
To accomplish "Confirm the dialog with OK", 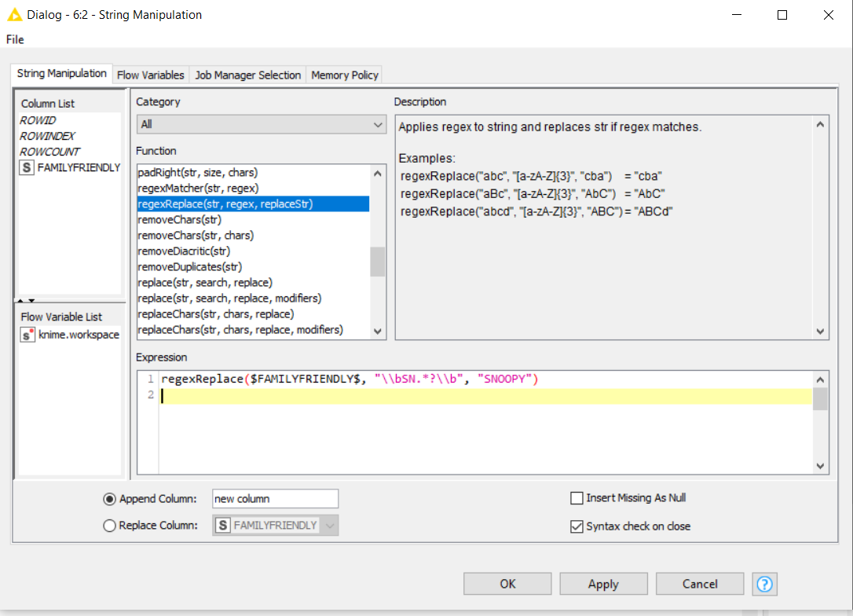I will point(507,584).
